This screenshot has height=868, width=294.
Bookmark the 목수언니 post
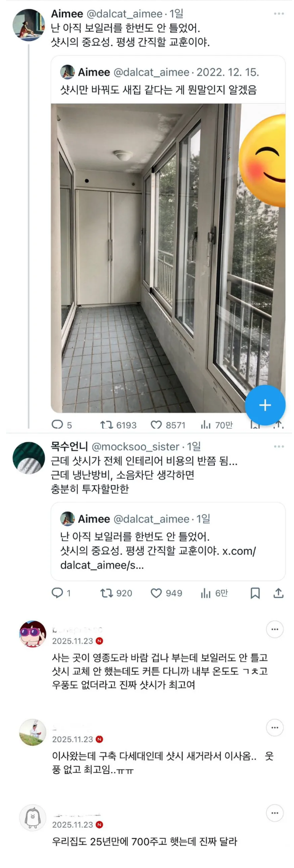tap(255, 593)
